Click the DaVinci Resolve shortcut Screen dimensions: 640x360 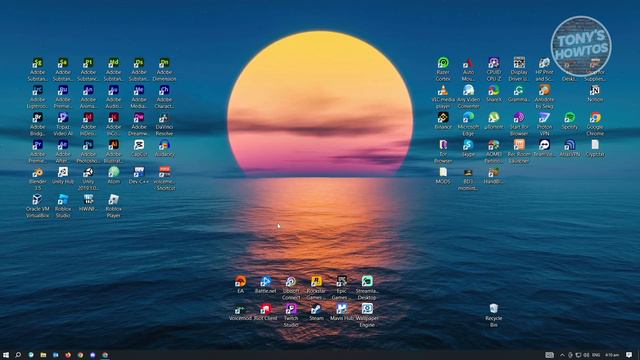click(x=164, y=118)
